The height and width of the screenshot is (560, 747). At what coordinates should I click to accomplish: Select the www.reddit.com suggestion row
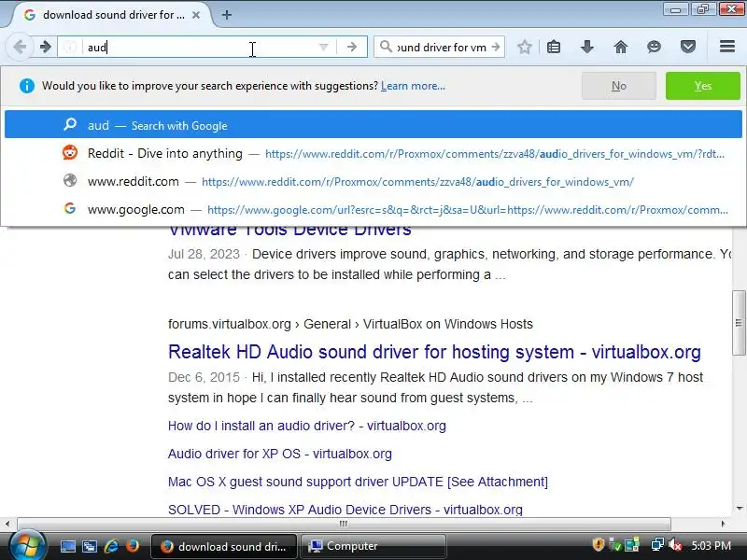point(373,181)
